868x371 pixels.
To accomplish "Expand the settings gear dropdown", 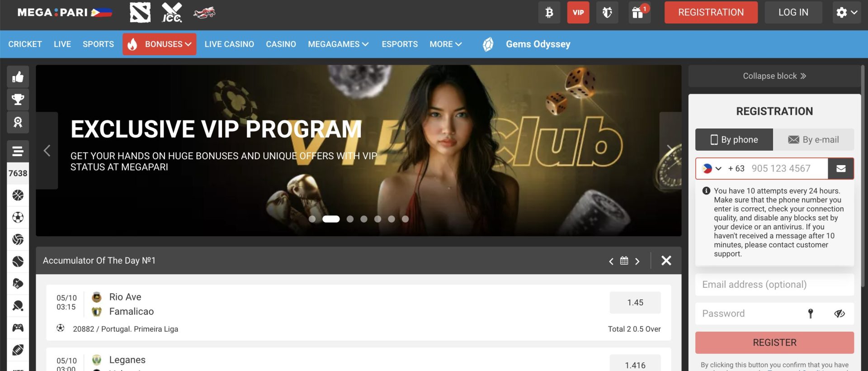I will point(846,13).
